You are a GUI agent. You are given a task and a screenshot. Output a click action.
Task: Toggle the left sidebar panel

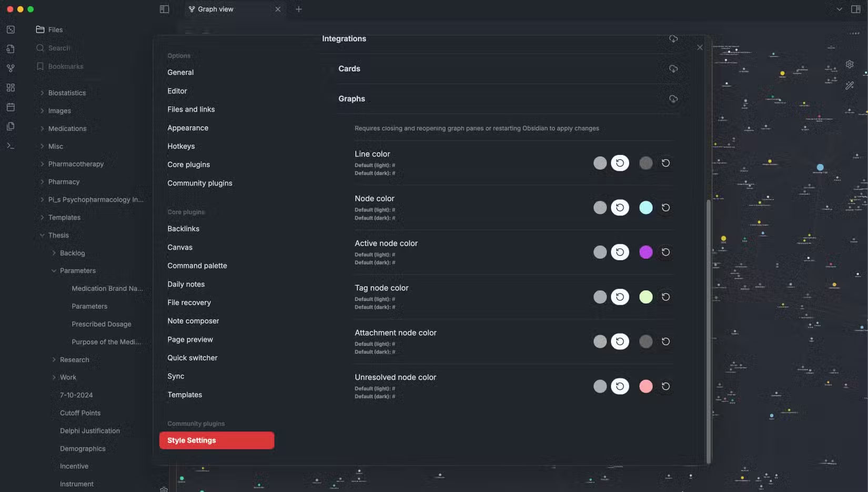(x=164, y=9)
